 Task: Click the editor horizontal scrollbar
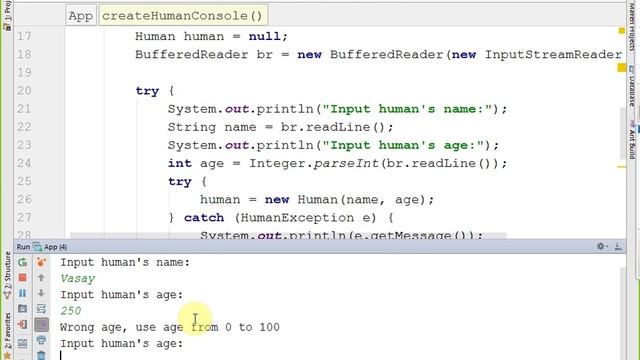click(x=288, y=236)
